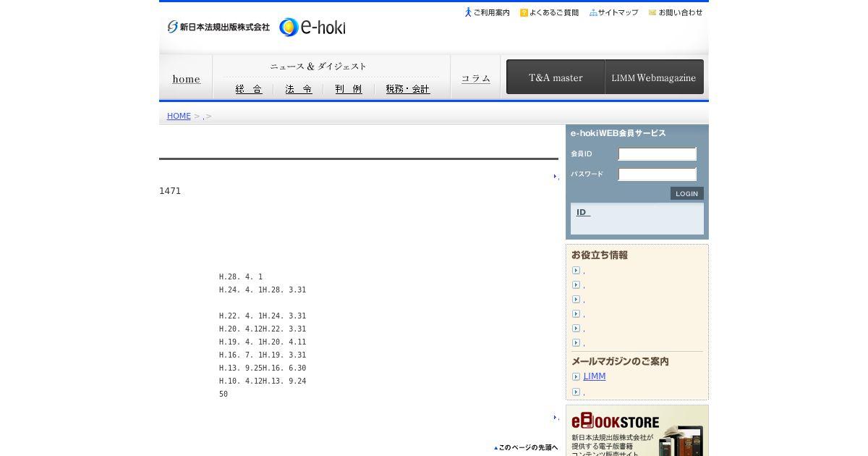
Task: Click the LOGIN button
Action: (686, 193)
